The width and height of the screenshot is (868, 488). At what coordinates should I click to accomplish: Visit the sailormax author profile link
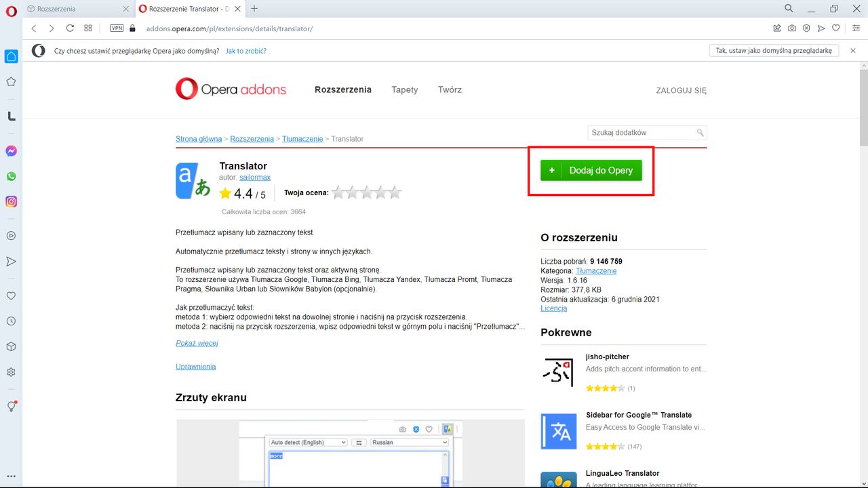255,177
